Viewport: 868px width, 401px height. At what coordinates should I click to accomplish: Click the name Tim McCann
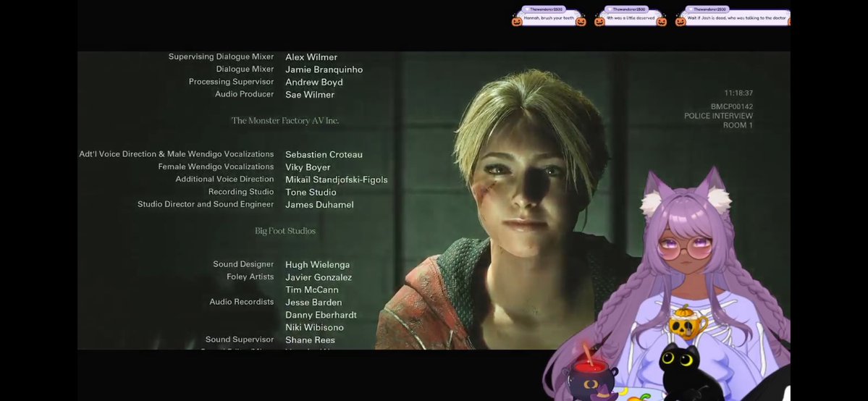click(x=312, y=290)
